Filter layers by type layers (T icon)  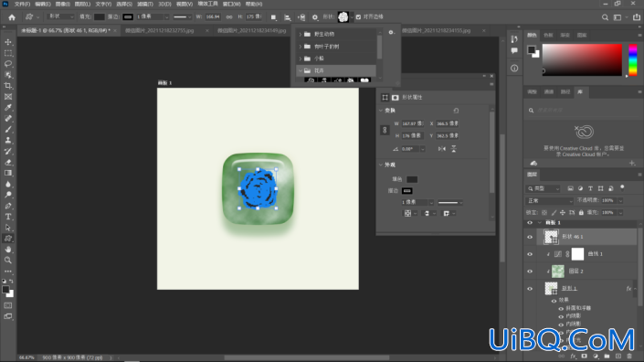click(591, 188)
